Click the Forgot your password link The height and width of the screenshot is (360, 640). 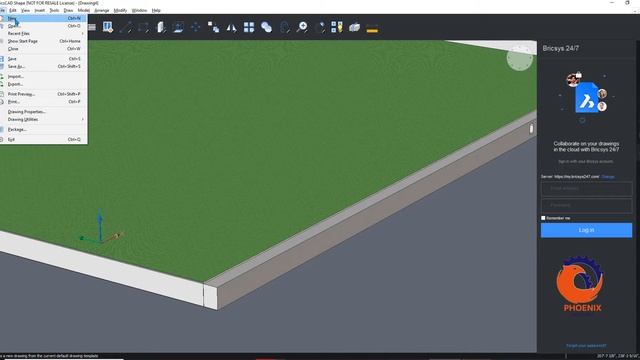click(586, 346)
